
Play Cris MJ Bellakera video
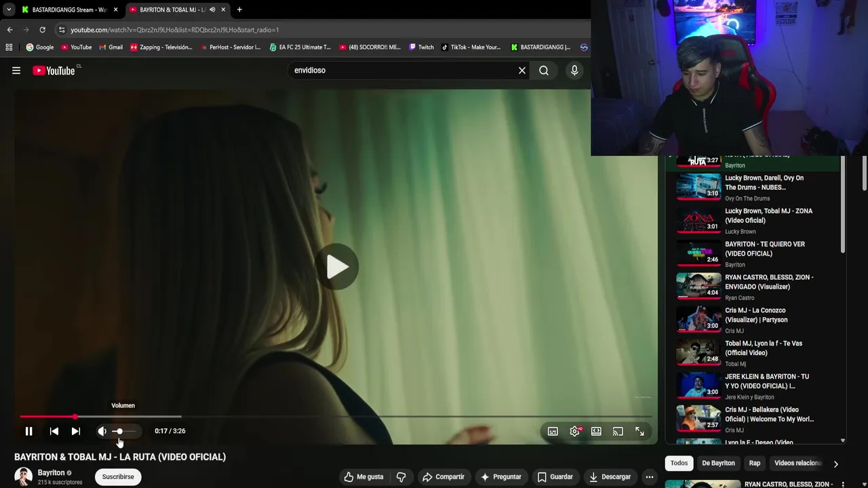coord(753,420)
